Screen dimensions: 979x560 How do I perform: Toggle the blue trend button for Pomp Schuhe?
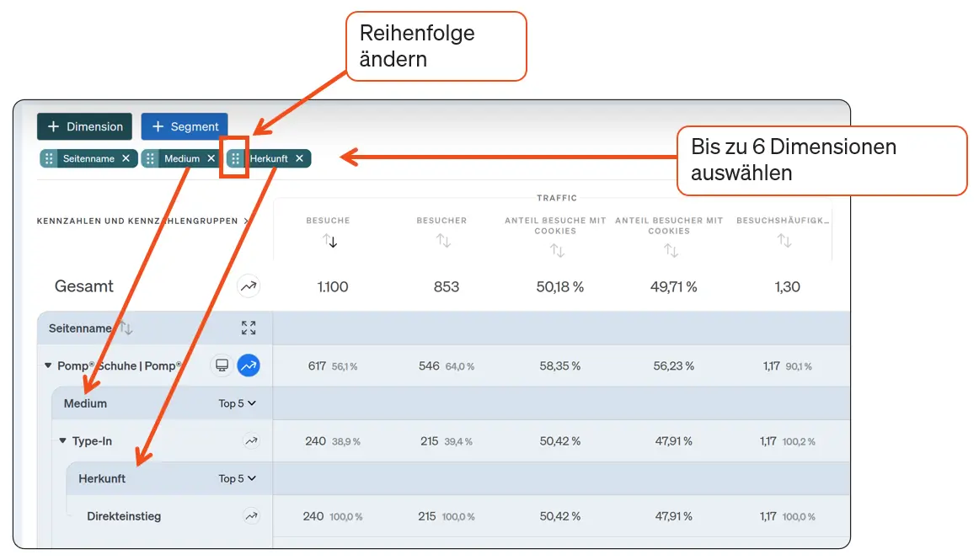tap(249, 365)
